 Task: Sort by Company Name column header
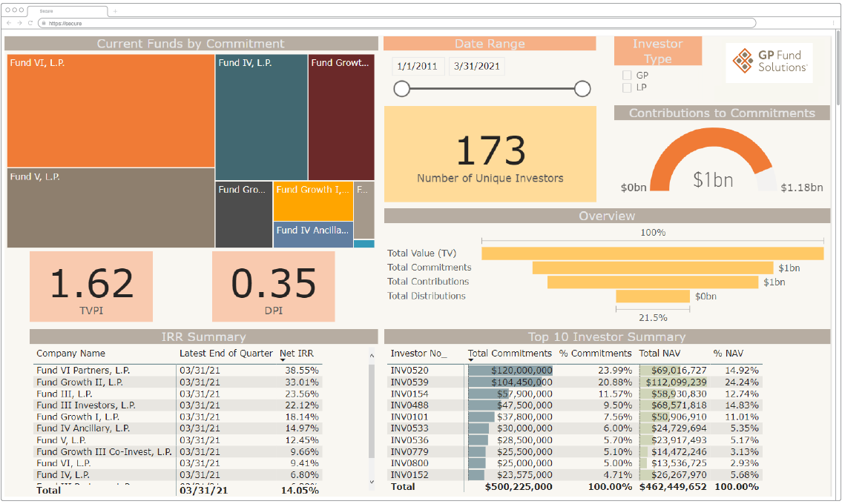tap(71, 354)
